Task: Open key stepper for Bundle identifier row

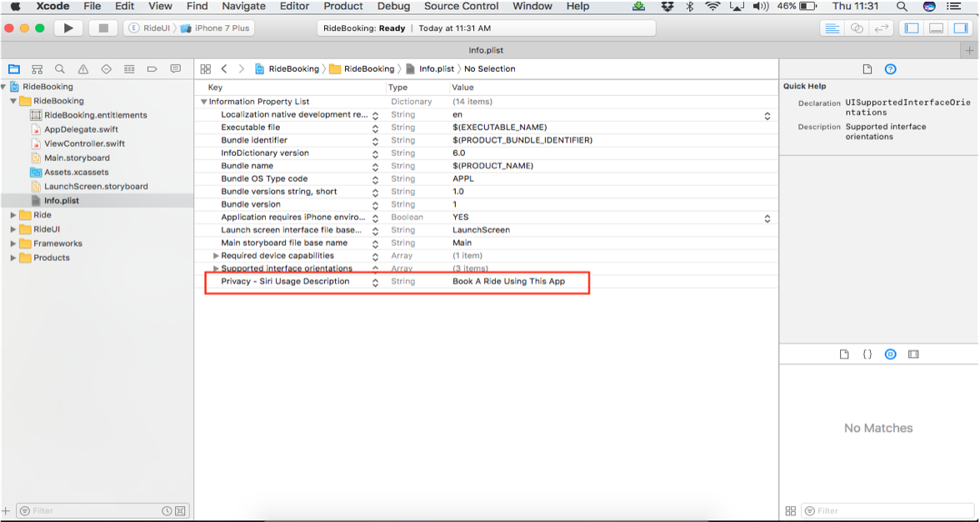Action: pyautogui.click(x=375, y=141)
